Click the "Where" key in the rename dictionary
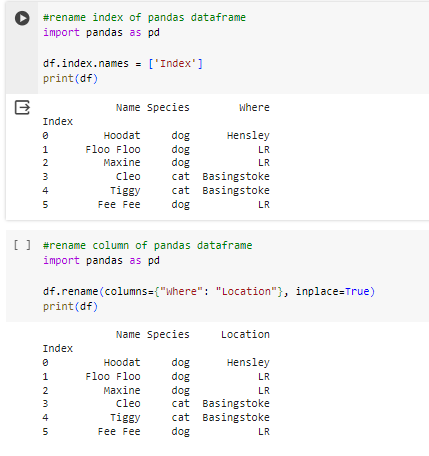This screenshot has width=429, height=456. [181, 291]
